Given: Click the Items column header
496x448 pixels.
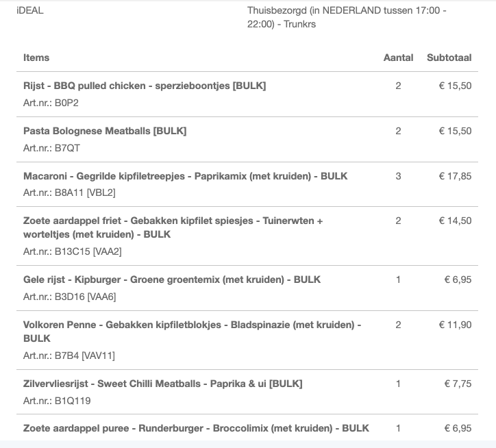Looking at the screenshot, I should tap(36, 58).
